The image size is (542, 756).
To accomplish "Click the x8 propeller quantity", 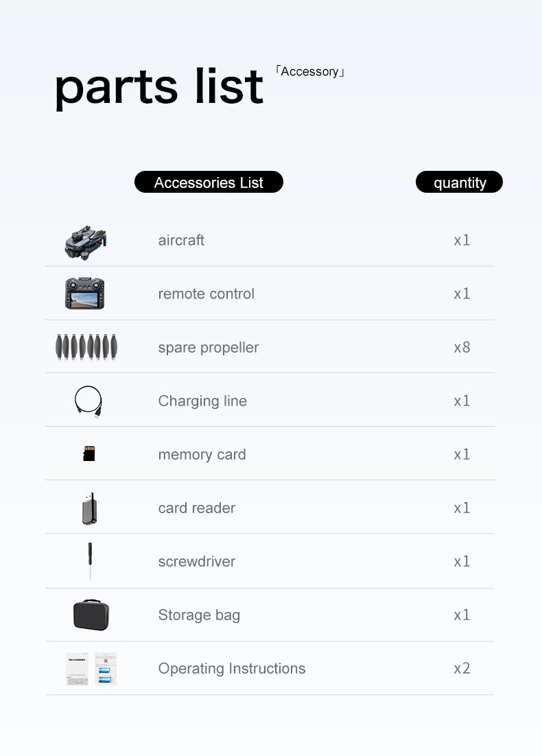I will point(462,347).
